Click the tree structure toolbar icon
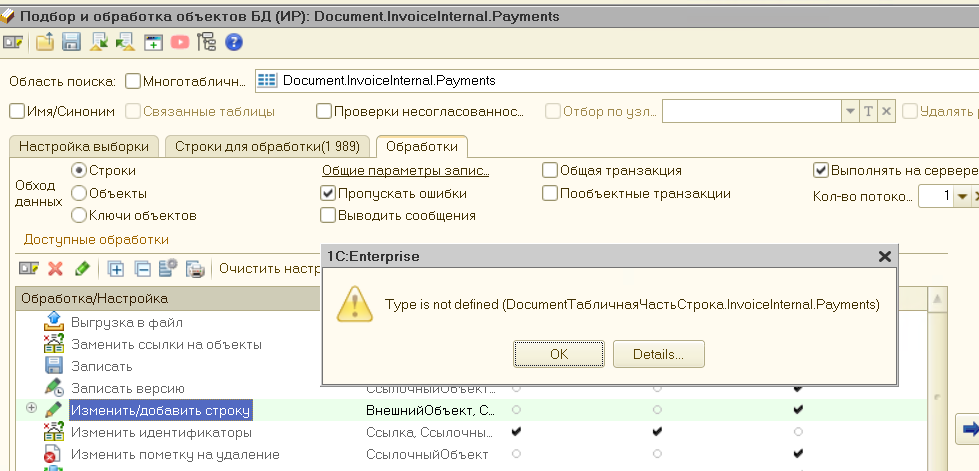This screenshot has width=979, height=471. 207,42
